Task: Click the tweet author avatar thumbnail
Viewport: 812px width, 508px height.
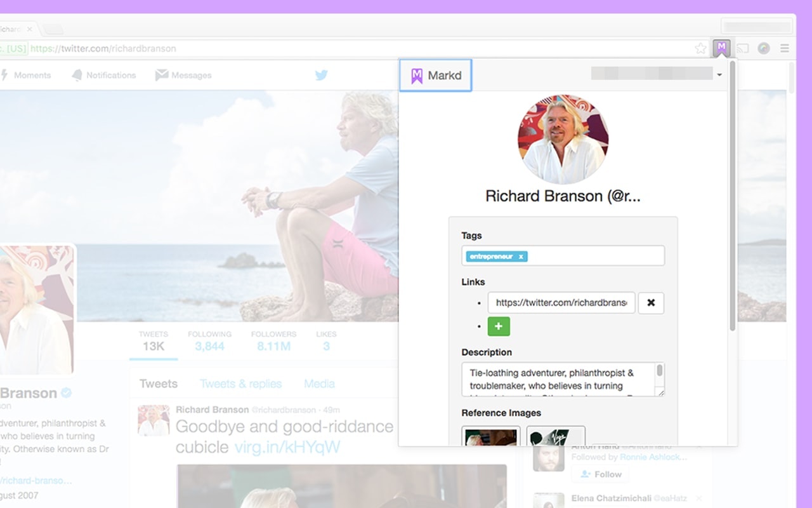Action: click(x=154, y=420)
